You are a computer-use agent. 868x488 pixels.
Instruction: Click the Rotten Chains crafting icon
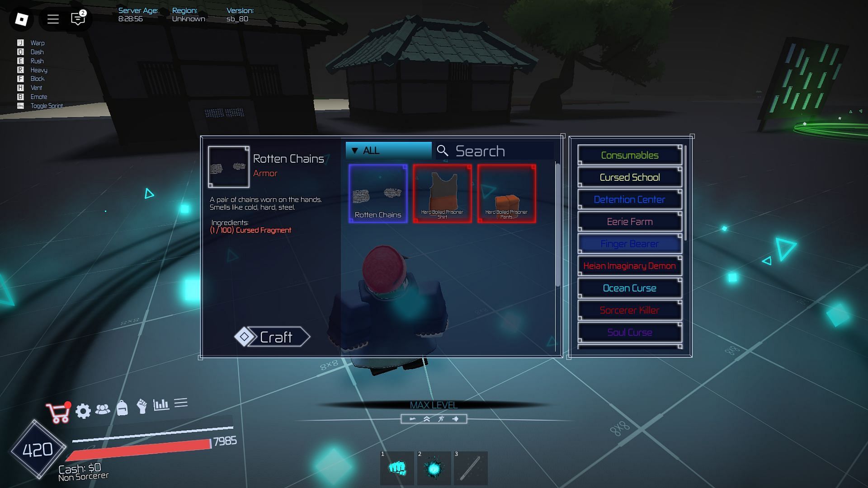click(378, 194)
